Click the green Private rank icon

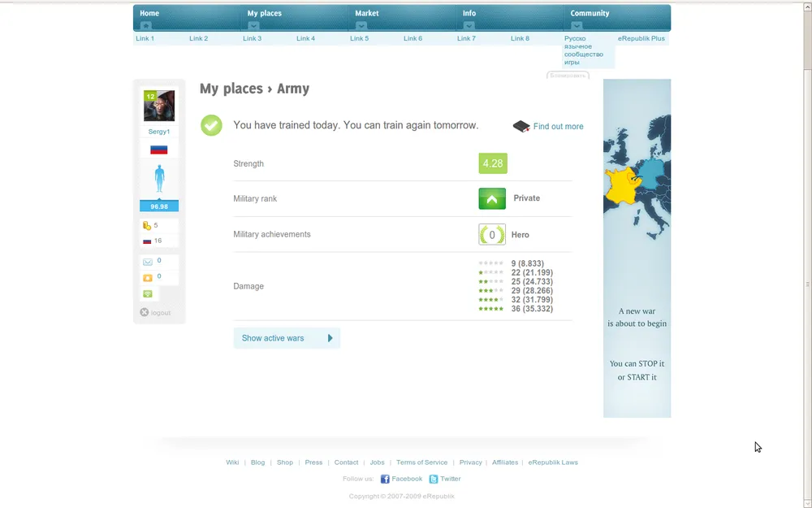[492, 199]
